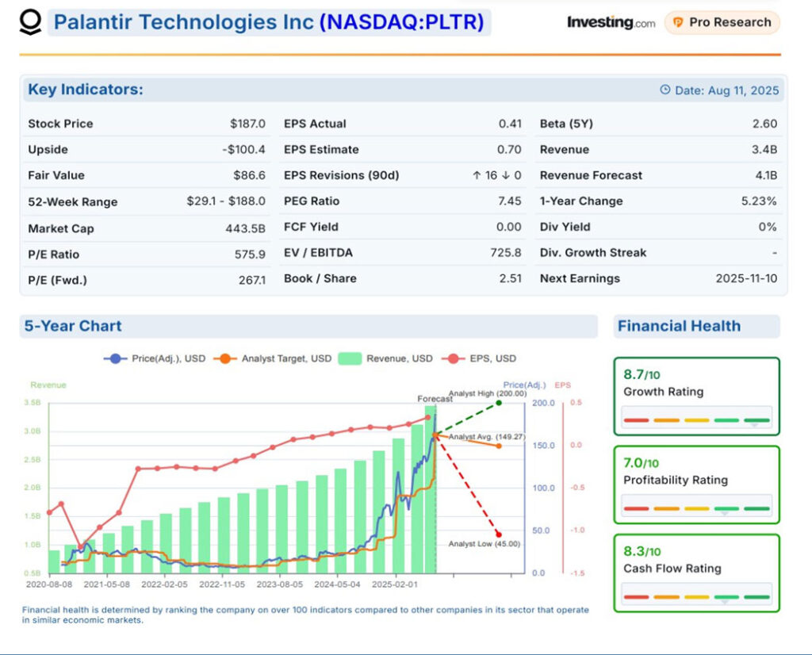Open the Pro Research button

(722, 22)
